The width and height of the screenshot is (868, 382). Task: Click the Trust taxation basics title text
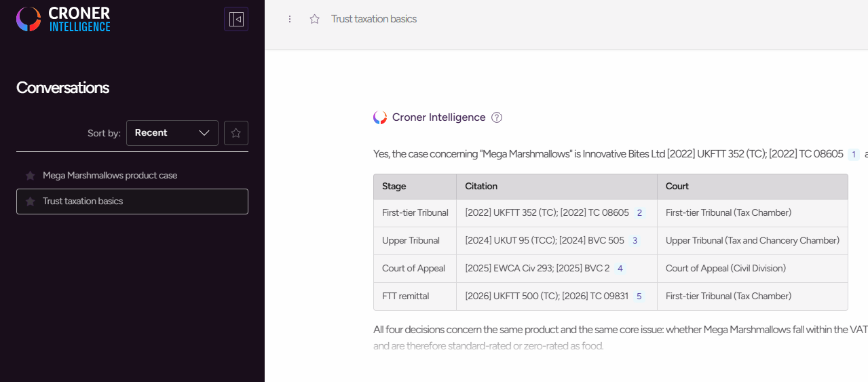click(374, 19)
